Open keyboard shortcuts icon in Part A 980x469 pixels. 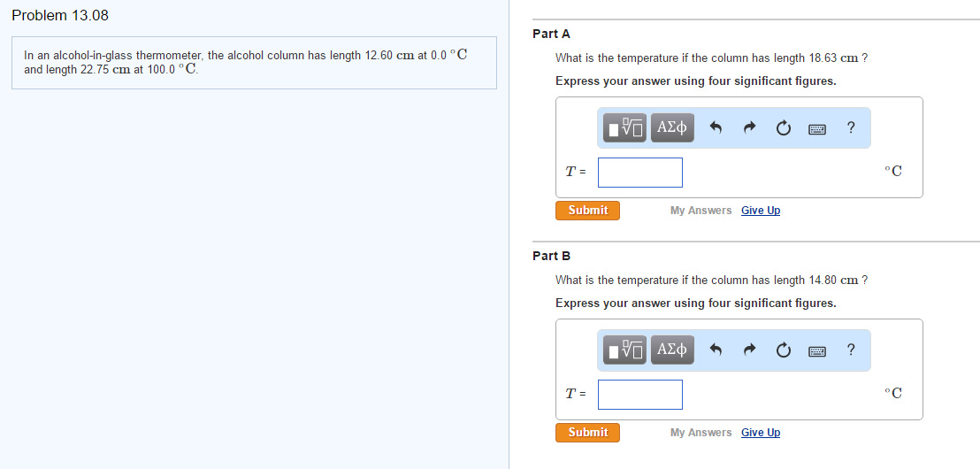(x=817, y=128)
